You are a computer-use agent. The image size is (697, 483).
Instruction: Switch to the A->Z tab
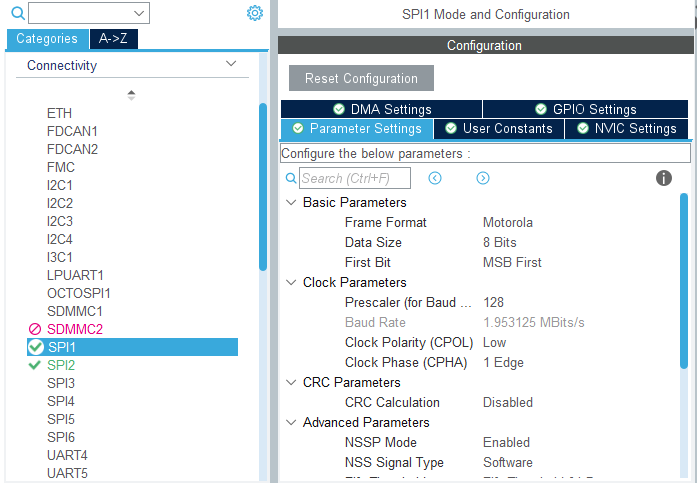(113, 39)
